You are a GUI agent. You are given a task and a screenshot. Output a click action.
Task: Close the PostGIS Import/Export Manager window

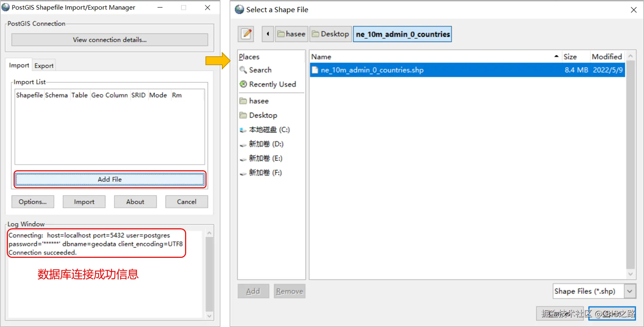(208, 7)
